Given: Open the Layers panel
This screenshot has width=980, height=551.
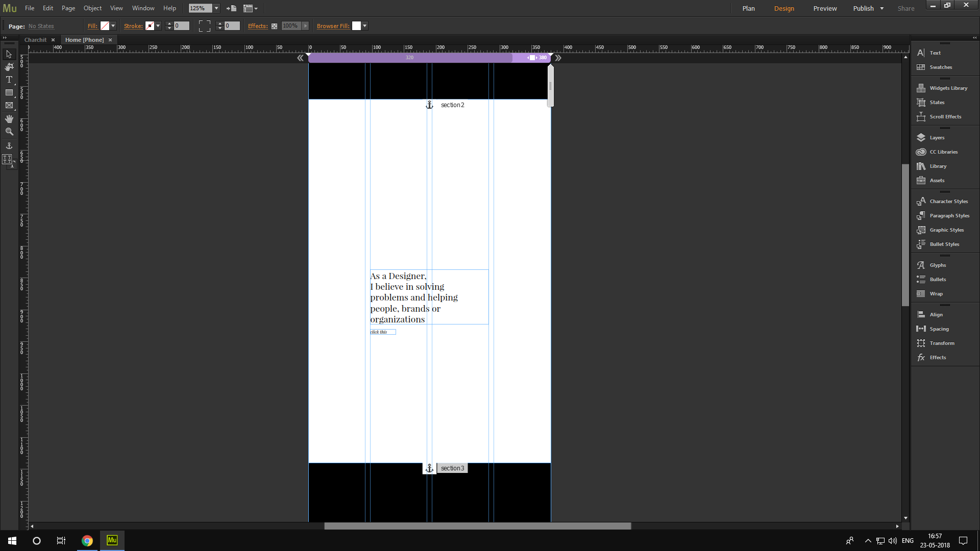Looking at the screenshot, I should pos(938,137).
